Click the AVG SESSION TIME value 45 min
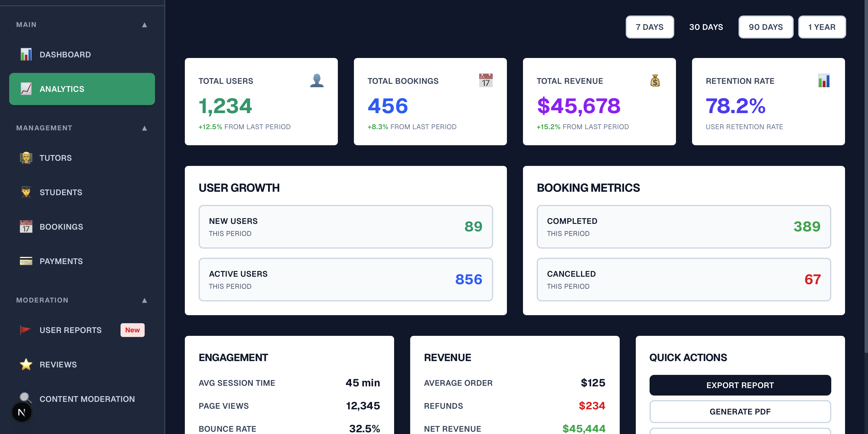 point(363,383)
